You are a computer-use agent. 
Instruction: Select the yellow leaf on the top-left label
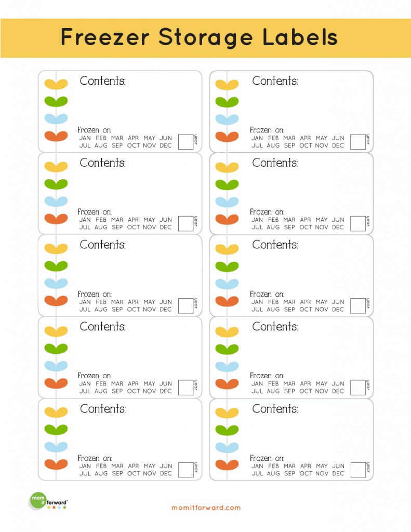(x=56, y=84)
